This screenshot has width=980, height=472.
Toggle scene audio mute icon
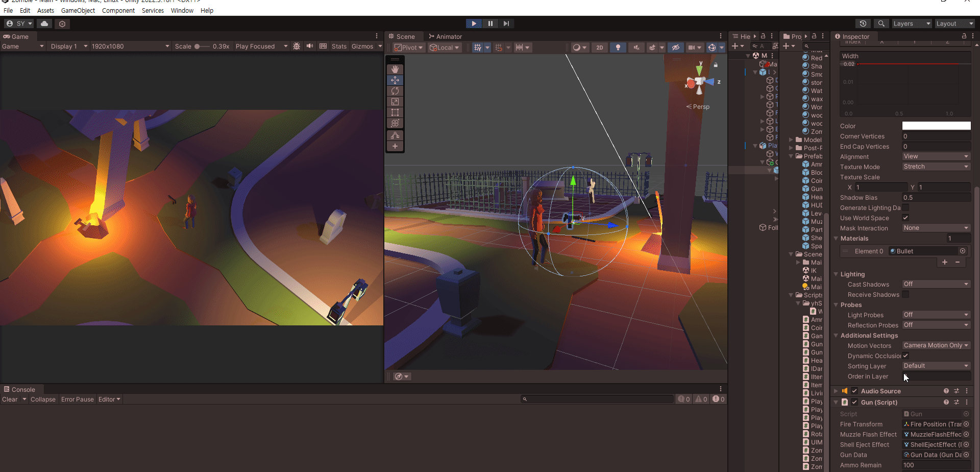pyautogui.click(x=636, y=48)
